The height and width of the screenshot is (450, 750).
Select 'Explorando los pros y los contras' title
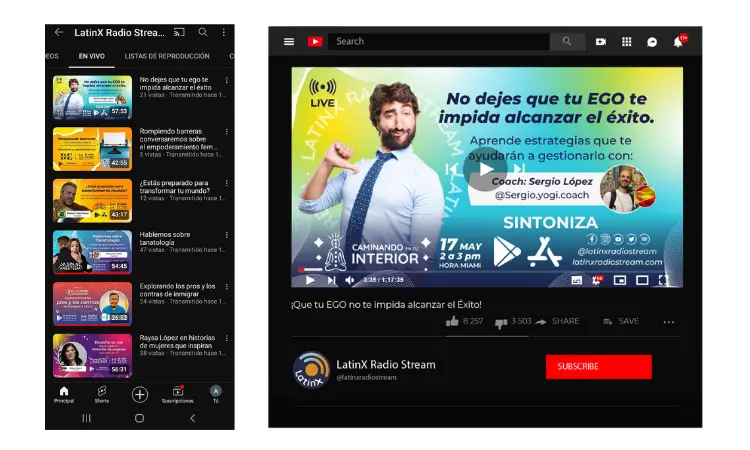pos(177,290)
